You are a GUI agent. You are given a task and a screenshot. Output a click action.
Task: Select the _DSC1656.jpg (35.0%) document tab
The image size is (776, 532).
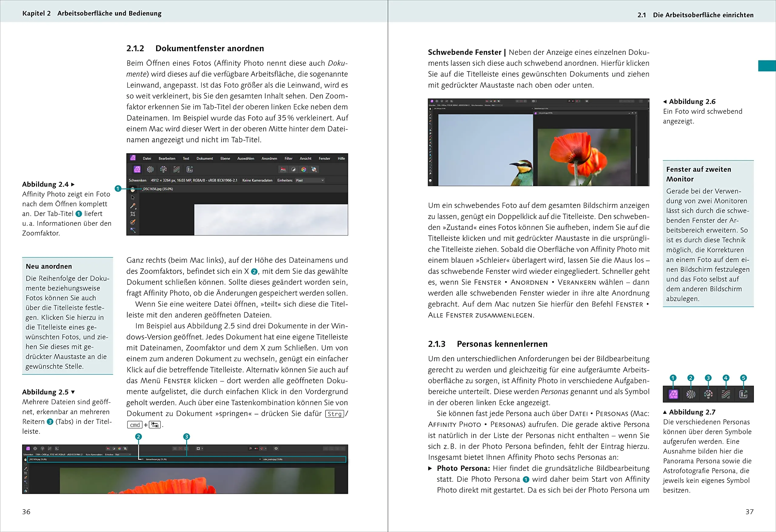pyautogui.click(x=158, y=189)
